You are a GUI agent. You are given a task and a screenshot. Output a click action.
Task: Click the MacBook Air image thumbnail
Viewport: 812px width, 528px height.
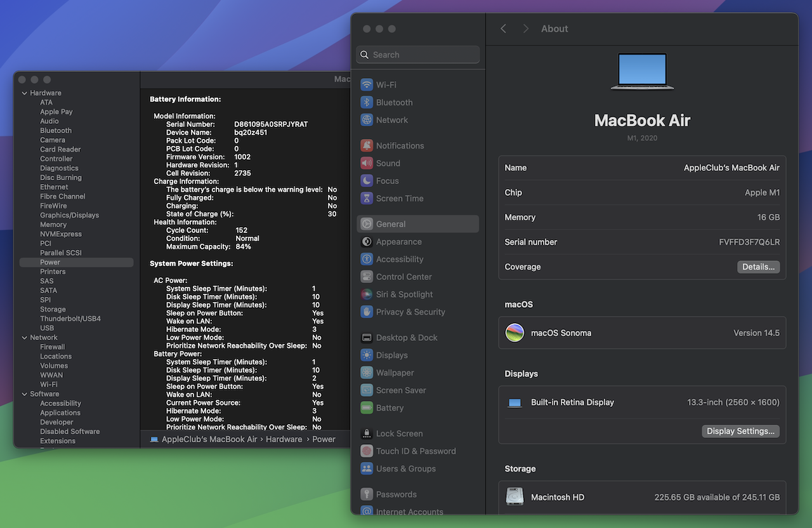tap(642, 72)
